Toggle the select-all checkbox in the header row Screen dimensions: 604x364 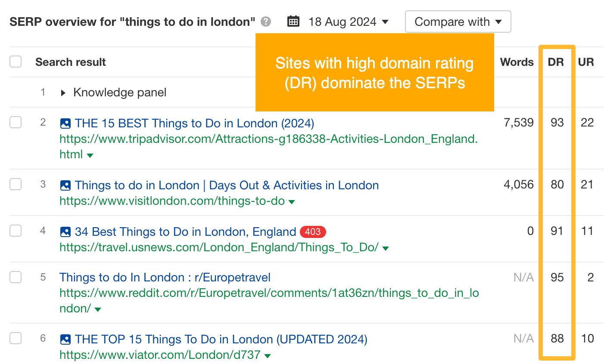(x=16, y=62)
